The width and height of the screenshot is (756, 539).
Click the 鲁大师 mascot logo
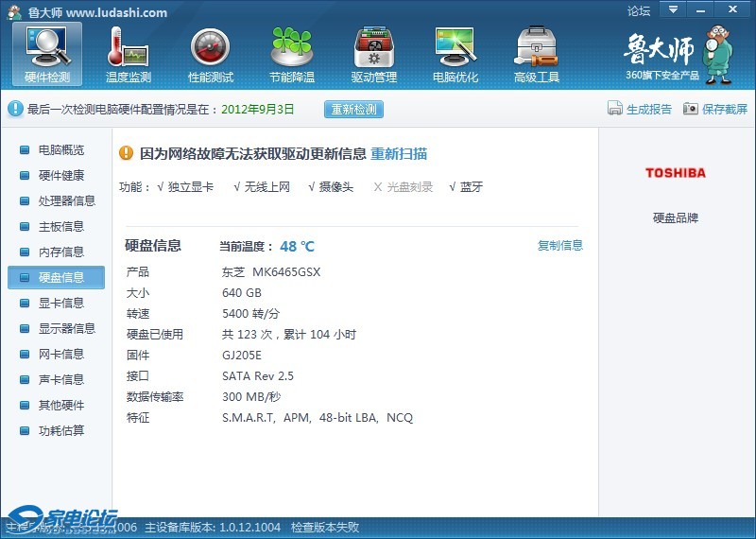pos(717,54)
